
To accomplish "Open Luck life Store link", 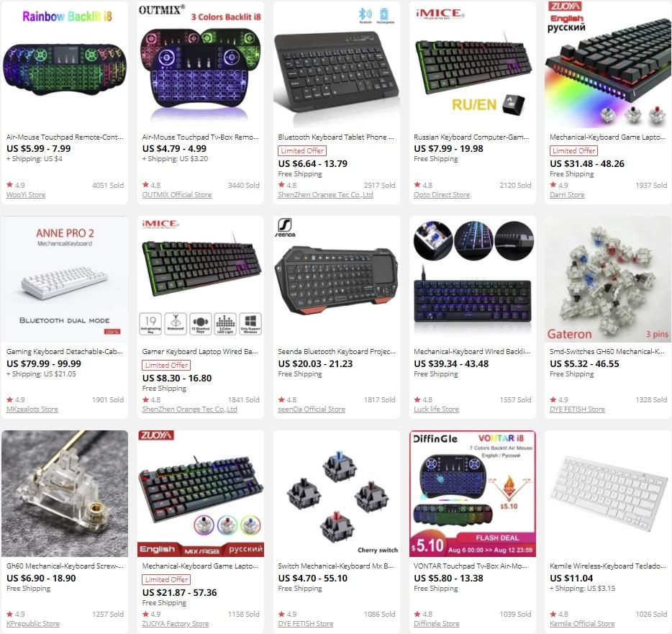I will [436, 409].
